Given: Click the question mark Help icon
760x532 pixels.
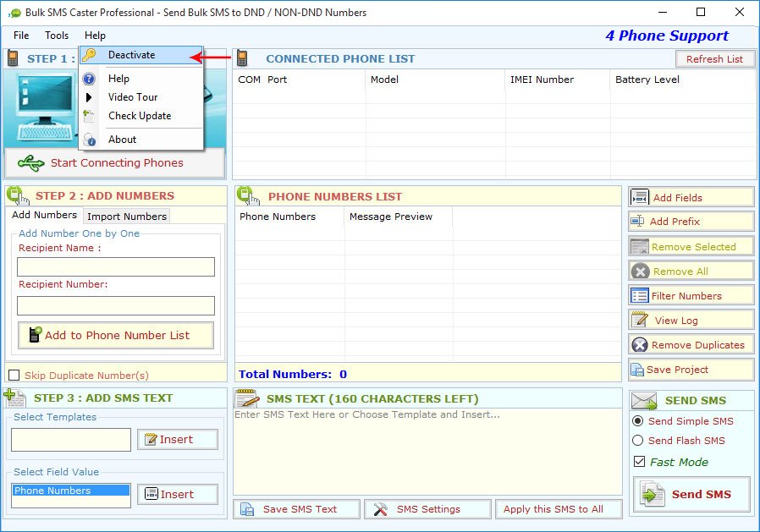Looking at the screenshot, I should point(89,79).
